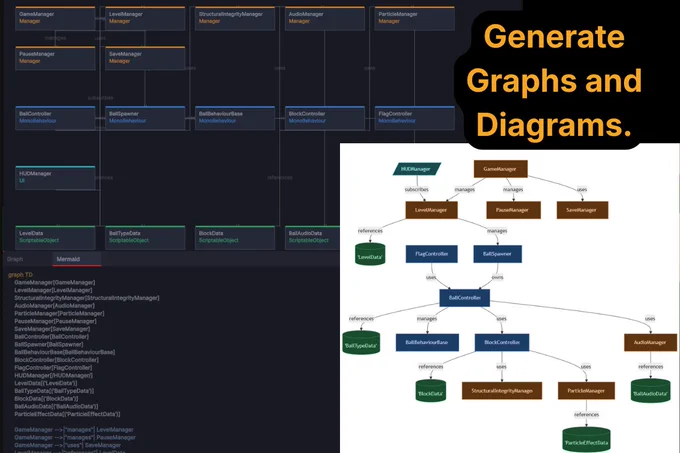
Task: Click green ParticleEffectData cylinder
Action: point(586,440)
